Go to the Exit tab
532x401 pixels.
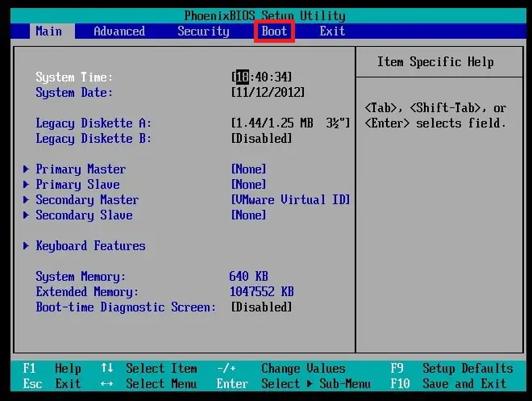pos(332,31)
